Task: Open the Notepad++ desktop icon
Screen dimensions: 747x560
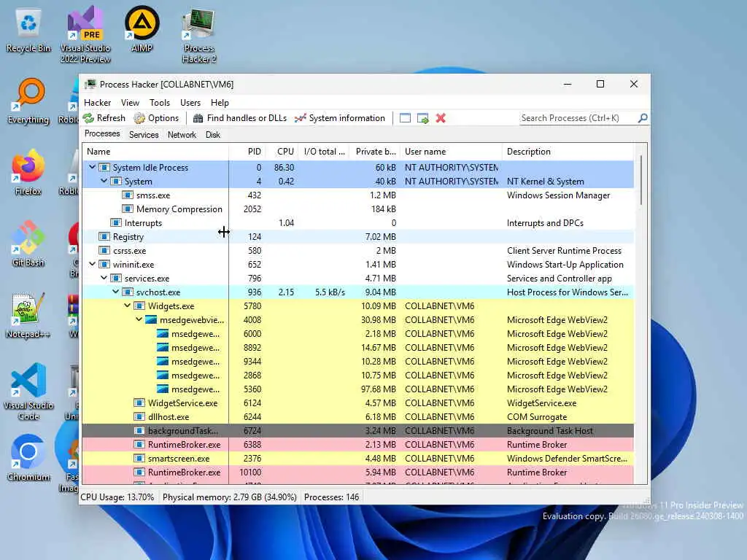Action: click(28, 315)
